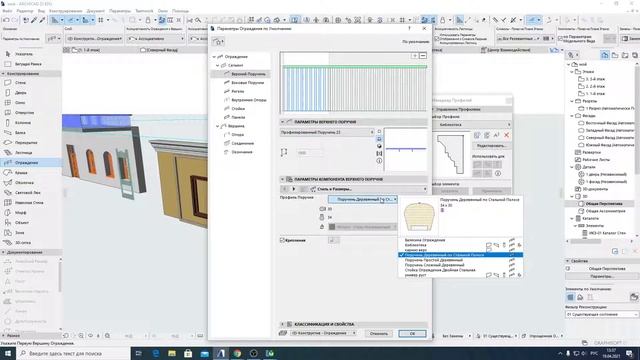
Task: Click the next-page arrow left of Стиль и Размеры
Action: pos(293,189)
